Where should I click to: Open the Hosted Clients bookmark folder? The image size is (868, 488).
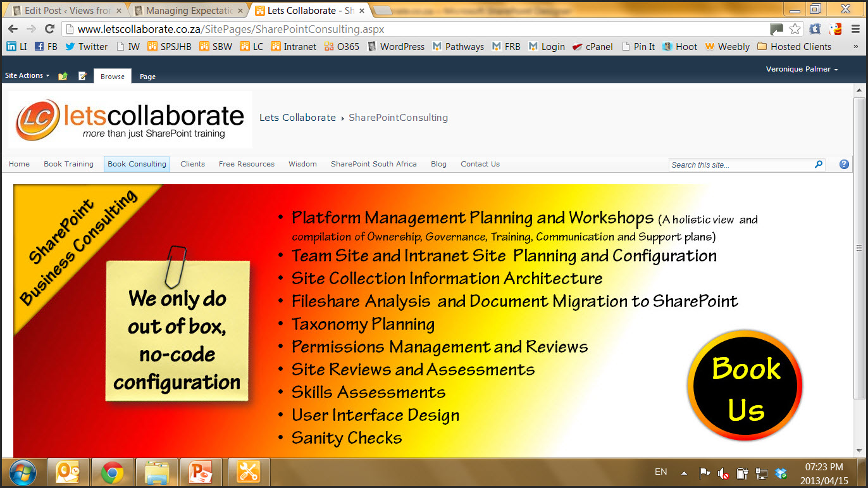pos(794,47)
